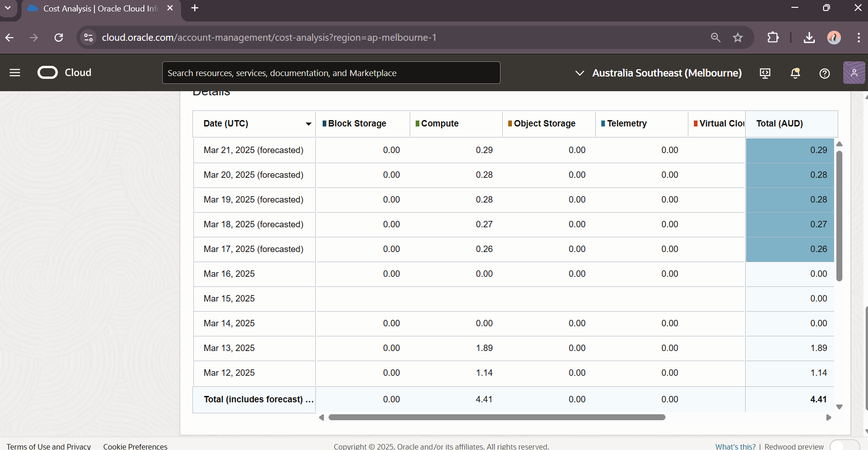Screen dimensions: 868x450
Task: Click the Block Storage blue color legend square
Action: (324, 124)
